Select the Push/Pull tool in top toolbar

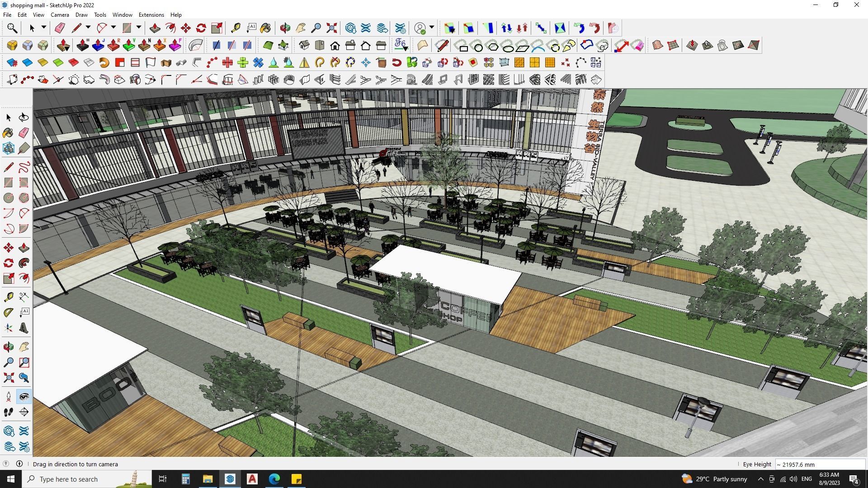tap(155, 28)
